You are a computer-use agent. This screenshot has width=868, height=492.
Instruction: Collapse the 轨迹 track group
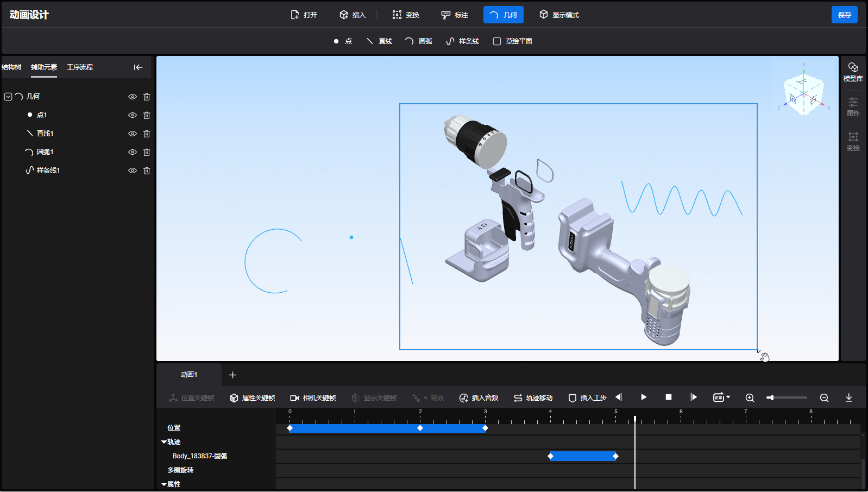(x=164, y=442)
